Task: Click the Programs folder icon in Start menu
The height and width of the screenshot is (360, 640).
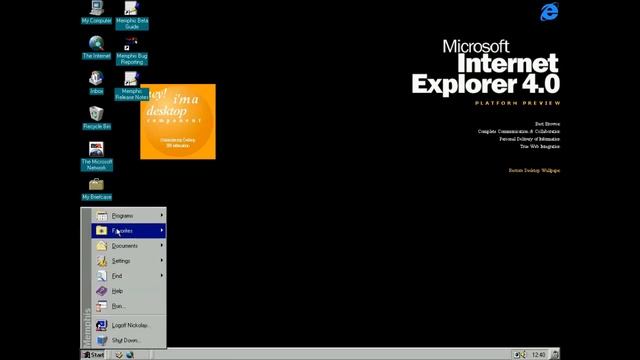Action: point(102,216)
